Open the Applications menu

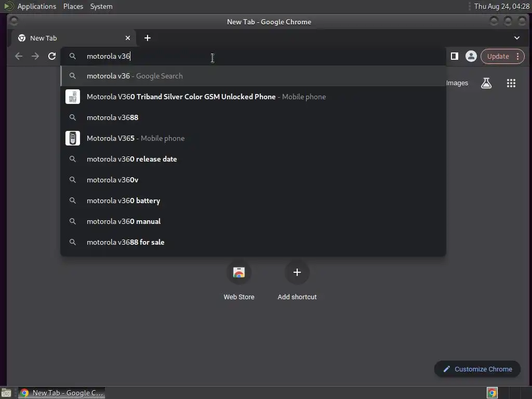point(37,6)
